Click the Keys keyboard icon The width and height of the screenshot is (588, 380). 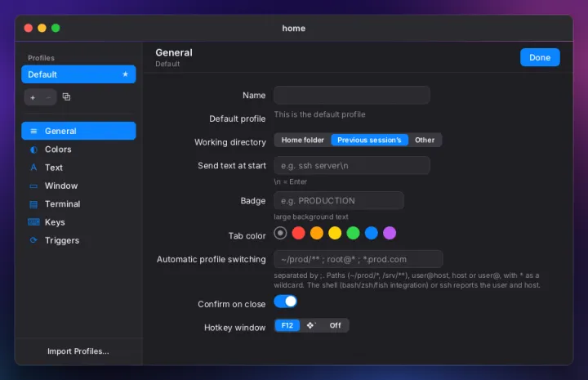point(33,222)
